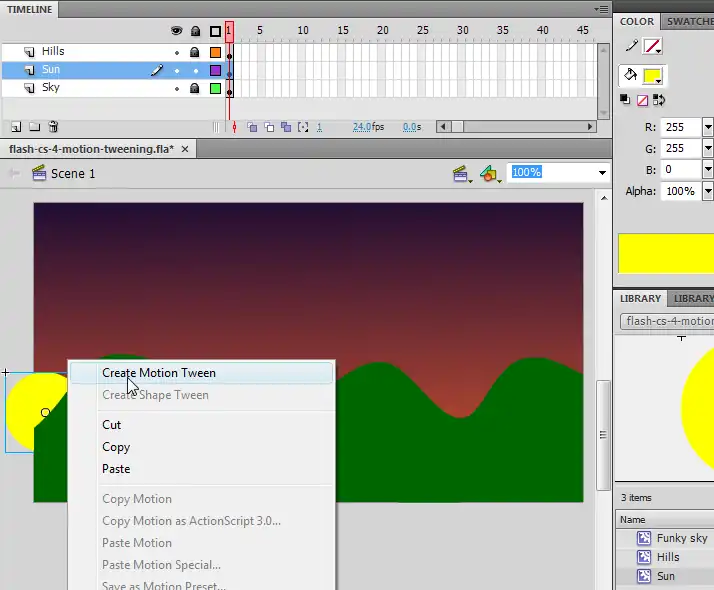Expand the Alpha value dropdown
This screenshot has width=714, height=590.
[708, 191]
